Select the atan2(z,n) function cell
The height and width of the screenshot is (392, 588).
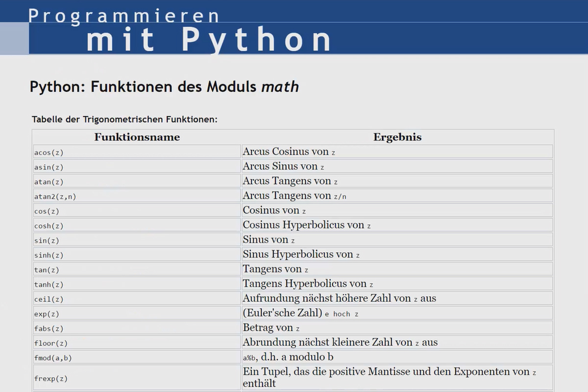137,196
